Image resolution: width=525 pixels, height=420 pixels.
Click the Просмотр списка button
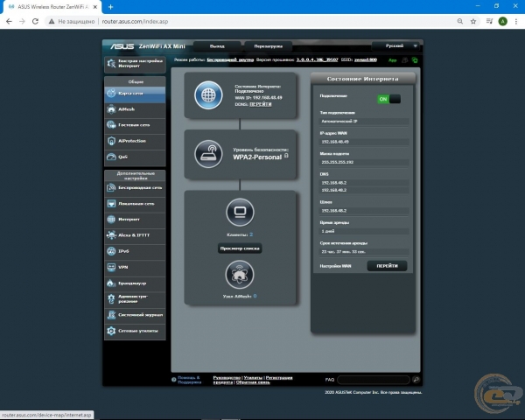[x=240, y=248]
